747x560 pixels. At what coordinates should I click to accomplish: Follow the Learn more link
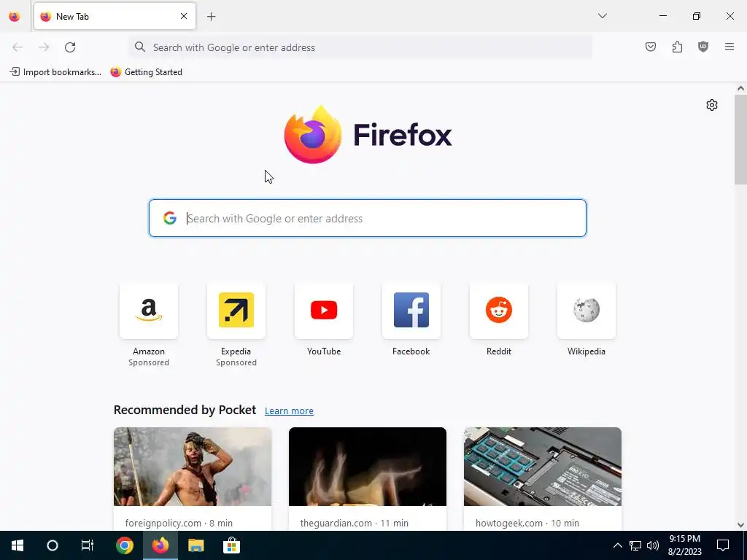[x=289, y=411]
